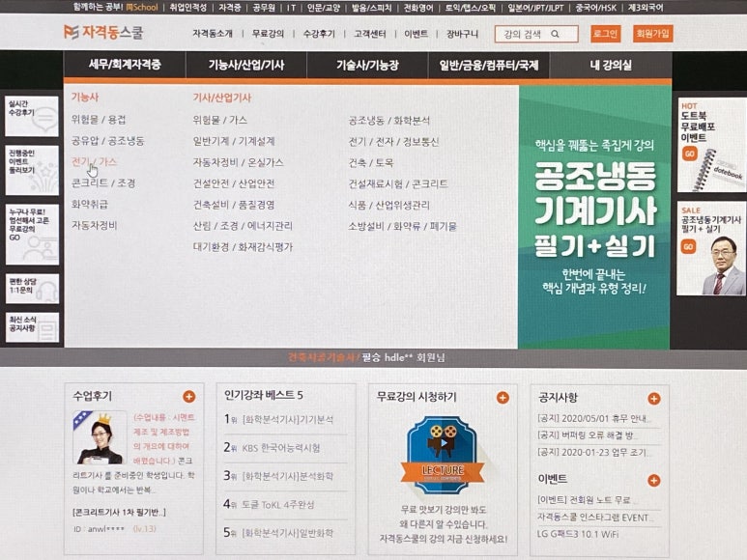Select 산림 / 조경 / 에너지관리
This screenshot has width=747, height=560.
tap(243, 226)
